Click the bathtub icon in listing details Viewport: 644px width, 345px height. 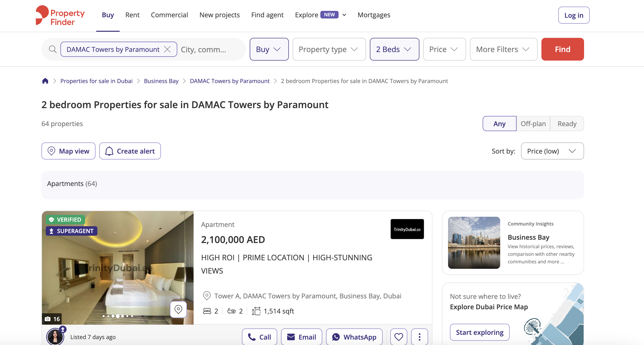click(x=231, y=311)
